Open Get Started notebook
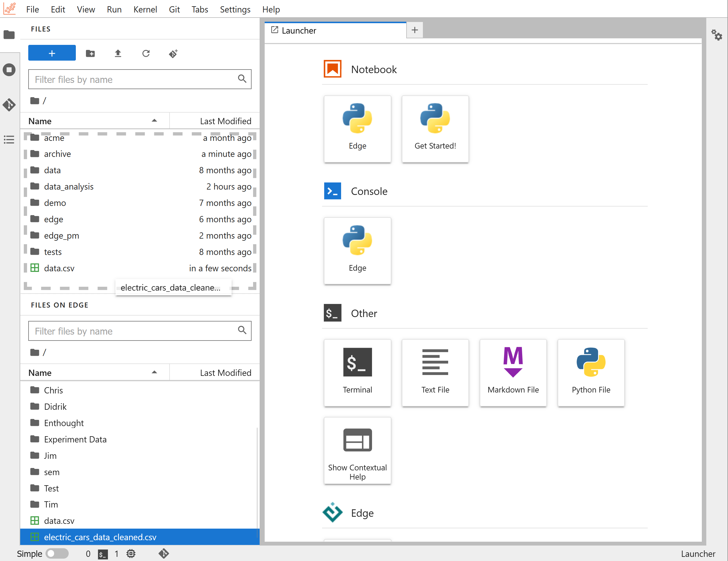 click(x=434, y=129)
